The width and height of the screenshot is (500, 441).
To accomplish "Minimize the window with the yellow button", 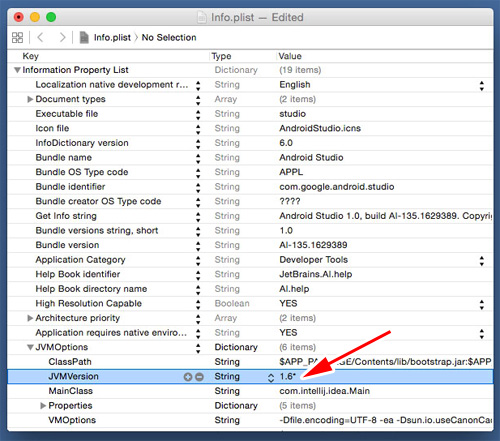I will [x=35, y=17].
